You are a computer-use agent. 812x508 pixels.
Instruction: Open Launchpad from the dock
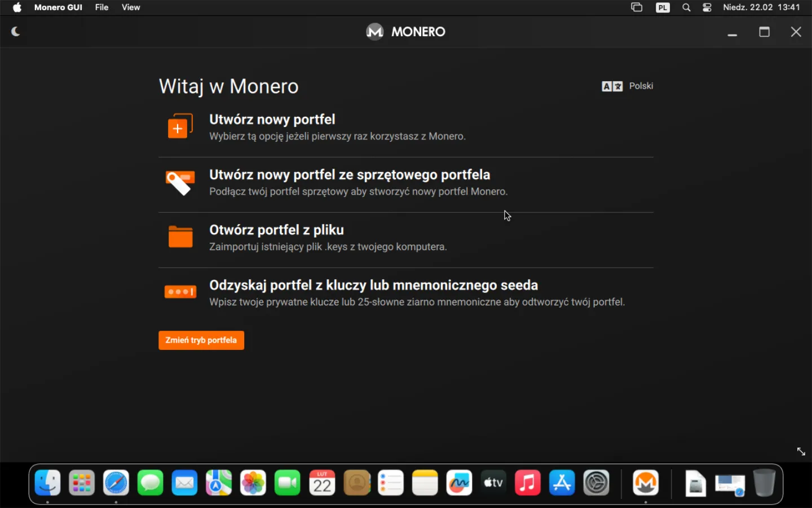[82, 483]
